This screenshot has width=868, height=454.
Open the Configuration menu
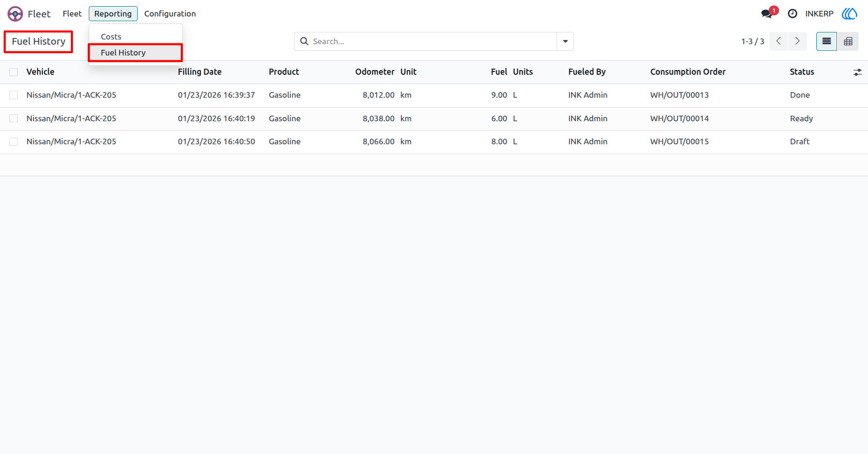170,14
